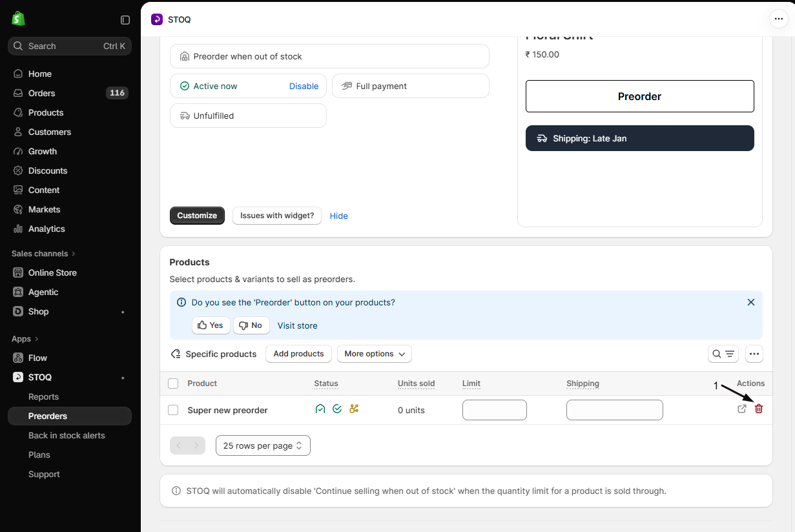Open the STOQ app top-right options menu
795x532 pixels.
tap(778, 19)
